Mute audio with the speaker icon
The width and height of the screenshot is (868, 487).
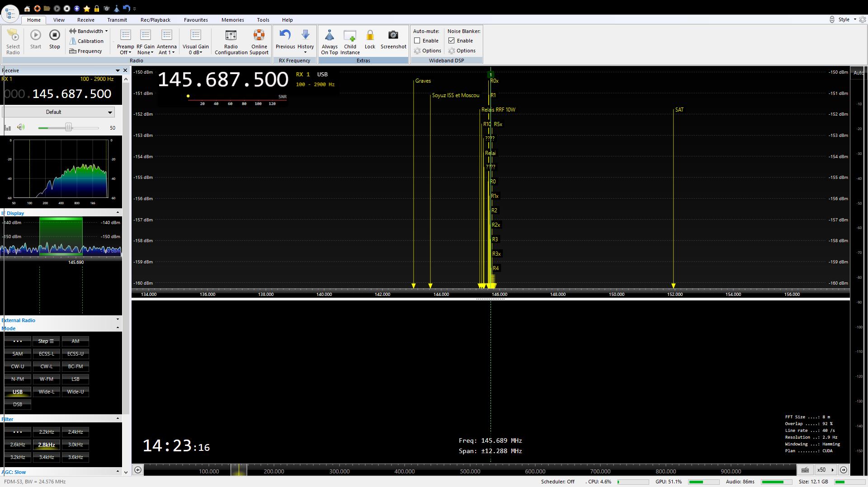pyautogui.click(x=21, y=127)
